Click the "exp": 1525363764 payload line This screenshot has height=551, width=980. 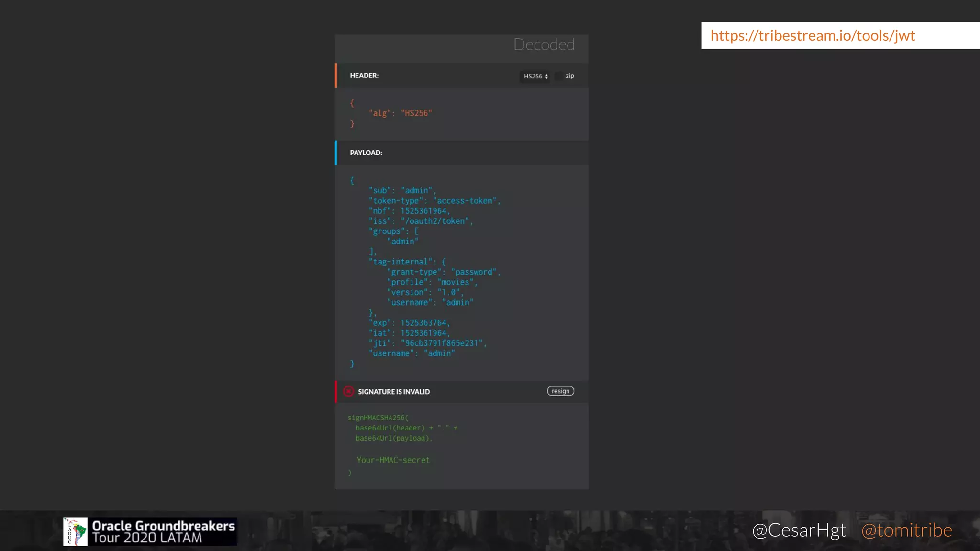click(x=409, y=323)
